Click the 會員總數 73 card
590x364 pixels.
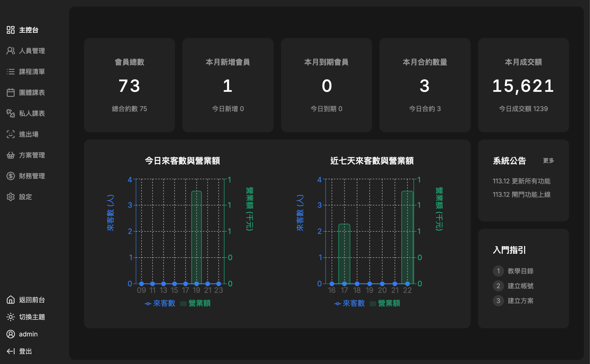[x=129, y=85]
